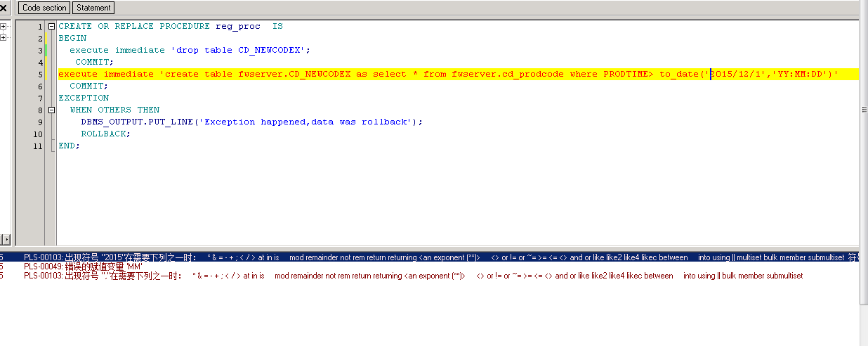Viewport: 868px width, 346px height.
Task: Place cursor on CREATE OR REPLACE PROCEDURE line
Action: point(171,27)
